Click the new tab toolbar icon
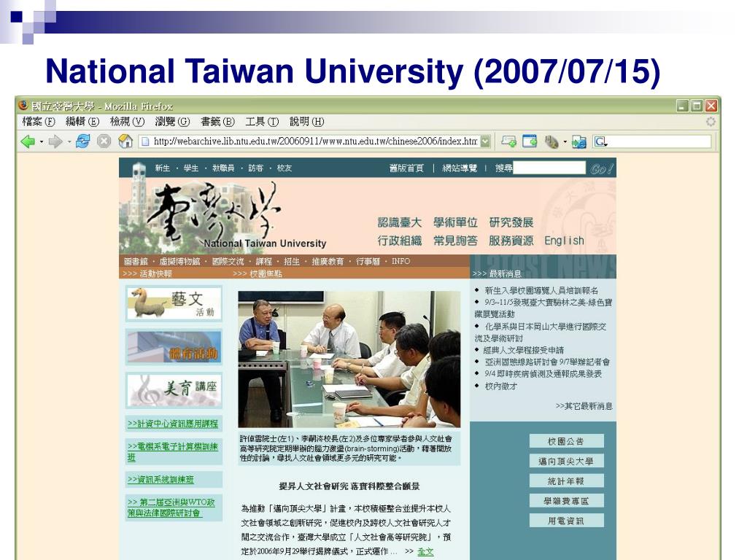This screenshot has height=560, width=747. (x=508, y=141)
